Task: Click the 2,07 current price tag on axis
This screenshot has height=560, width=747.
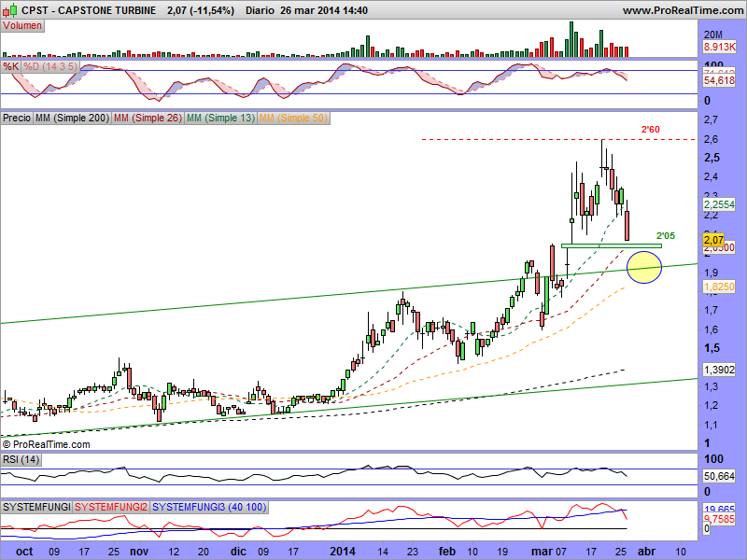Action: pyautogui.click(x=715, y=241)
